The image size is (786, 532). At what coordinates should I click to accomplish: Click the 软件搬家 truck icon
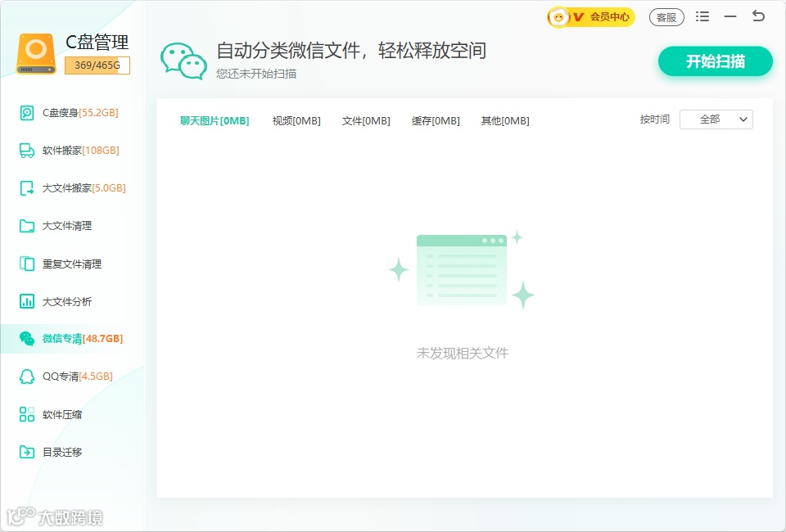(26, 151)
